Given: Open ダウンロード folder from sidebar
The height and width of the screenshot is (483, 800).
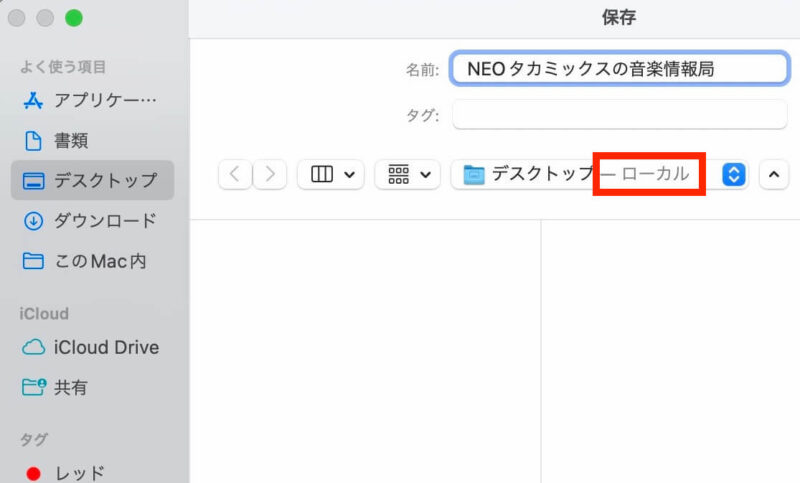Looking at the screenshot, I should pos(34,221).
